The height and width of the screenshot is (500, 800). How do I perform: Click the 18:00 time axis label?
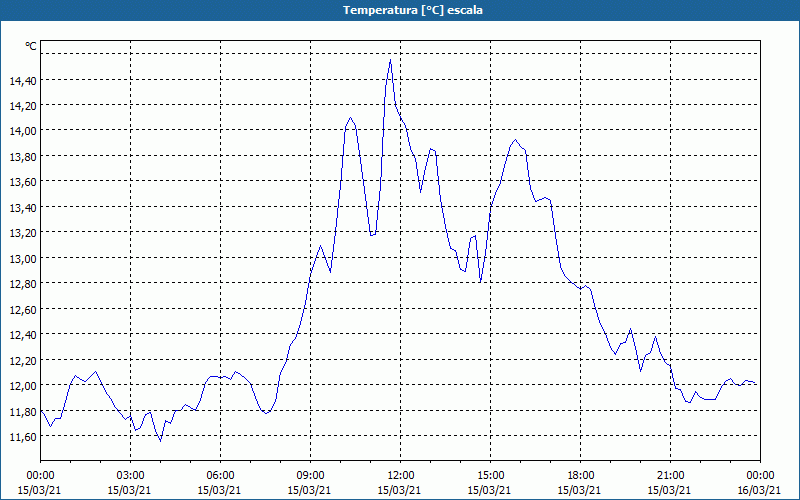click(580, 476)
